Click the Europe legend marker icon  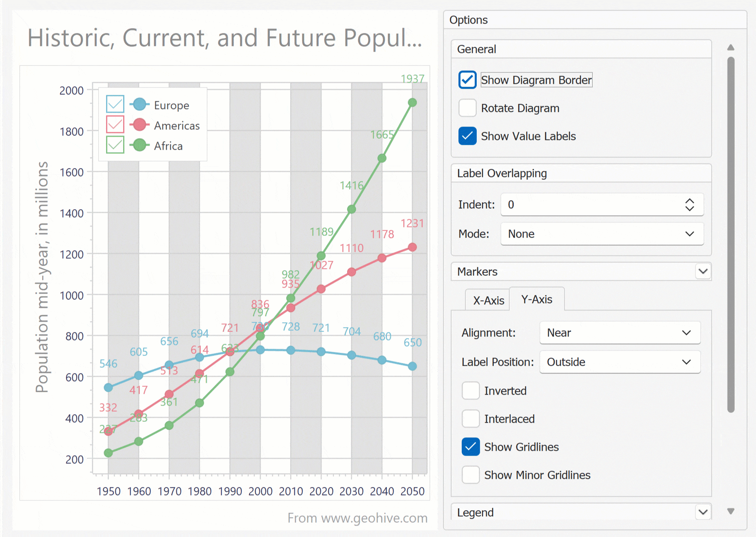coord(139,105)
